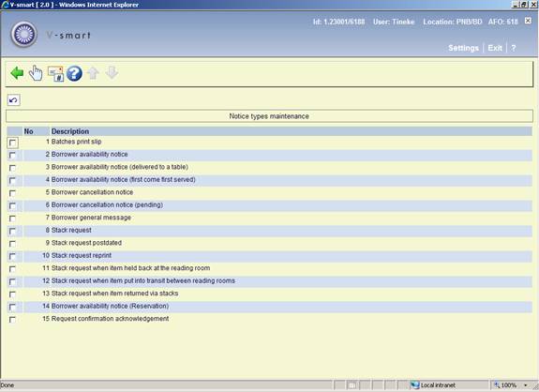Click the move down arrow icon
Screen dimensions: 539x392
[112, 73]
